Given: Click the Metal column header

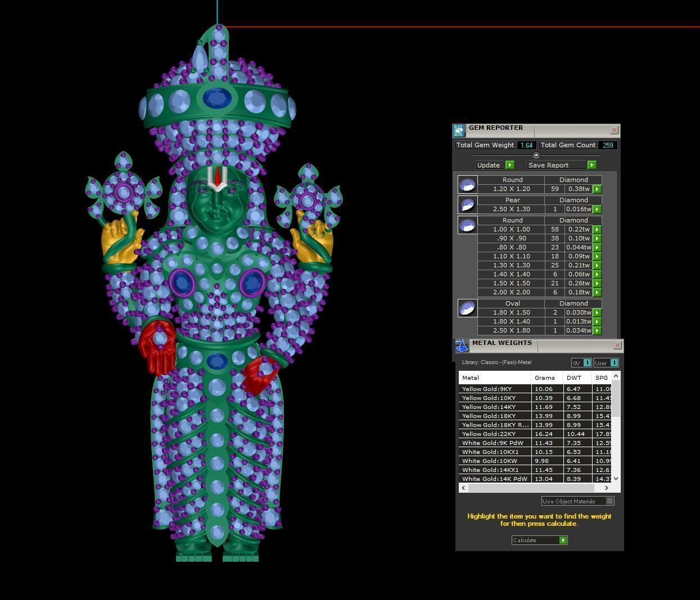Looking at the screenshot, I should (x=495, y=378).
